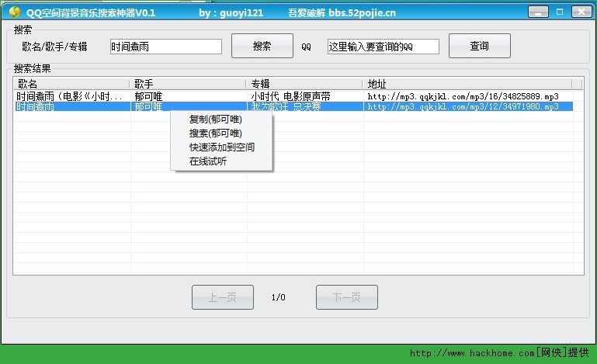
Task: Choose 搜索(郁可唯) from context menu
Action: click(216, 133)
